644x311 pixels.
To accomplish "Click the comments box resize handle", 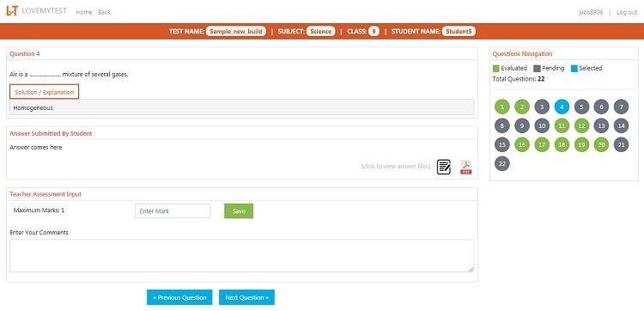I will pos(471,269).
